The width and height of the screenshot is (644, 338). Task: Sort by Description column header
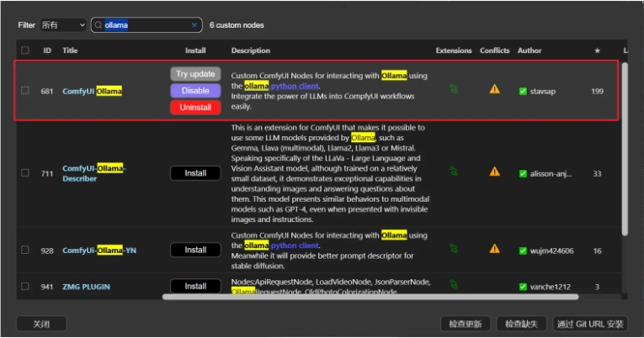click(251, 50)
